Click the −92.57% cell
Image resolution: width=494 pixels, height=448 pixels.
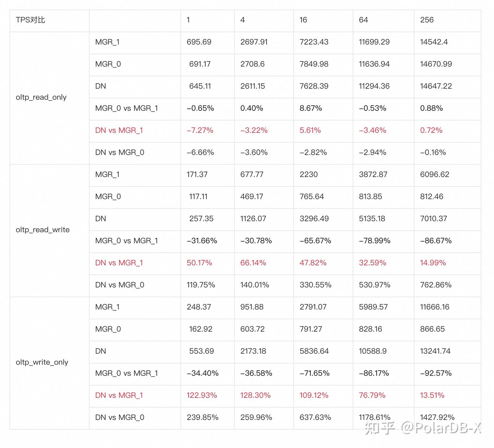coord(436,373)
